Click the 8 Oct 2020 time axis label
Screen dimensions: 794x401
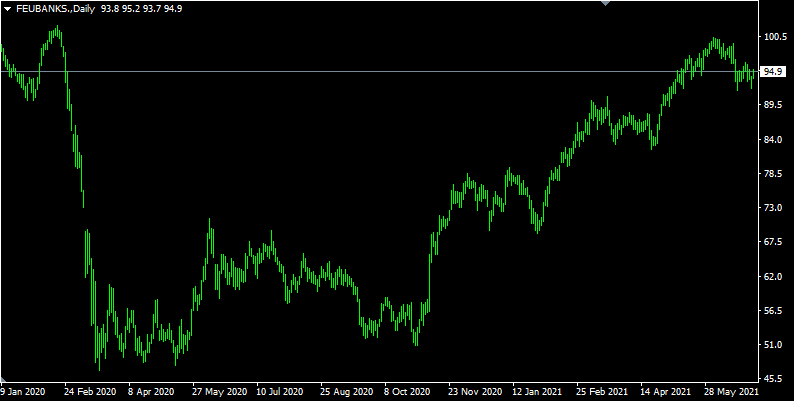point(407,392)
